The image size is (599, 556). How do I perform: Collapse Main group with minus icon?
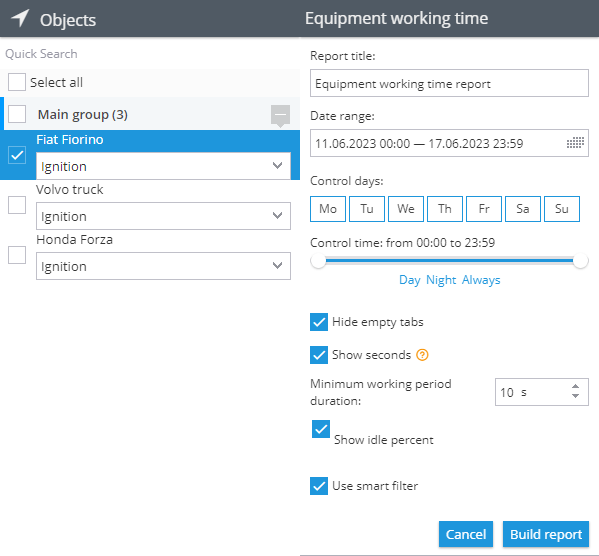pos(280,114)
